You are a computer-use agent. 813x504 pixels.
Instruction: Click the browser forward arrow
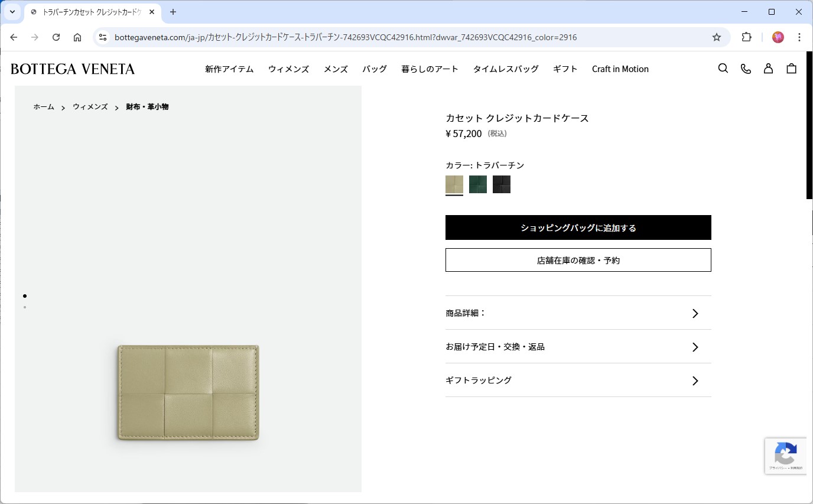[x=35, y=37]
